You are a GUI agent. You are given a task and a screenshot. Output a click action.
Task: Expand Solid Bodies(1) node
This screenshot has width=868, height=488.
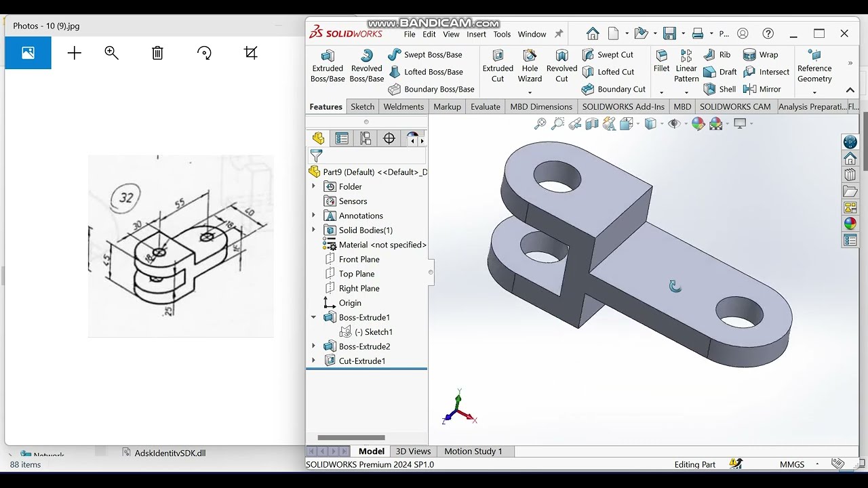[x=313, y=230]
